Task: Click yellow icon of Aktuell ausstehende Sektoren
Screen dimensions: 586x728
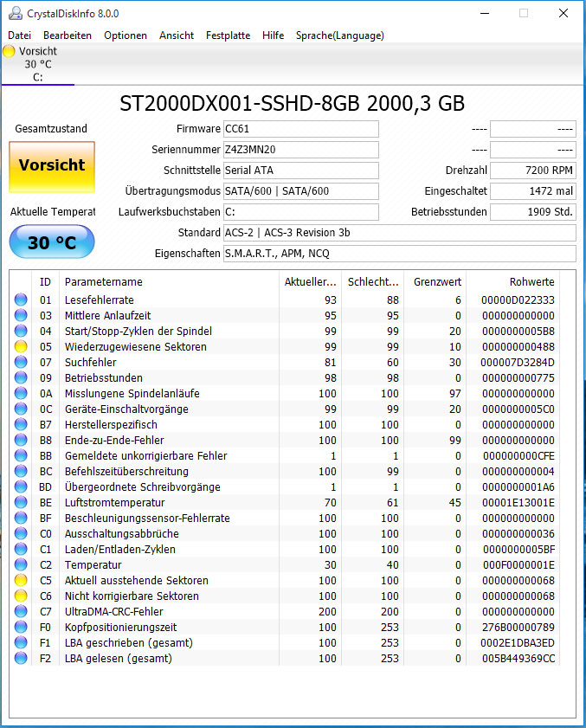Action: (x=21, y=580)
